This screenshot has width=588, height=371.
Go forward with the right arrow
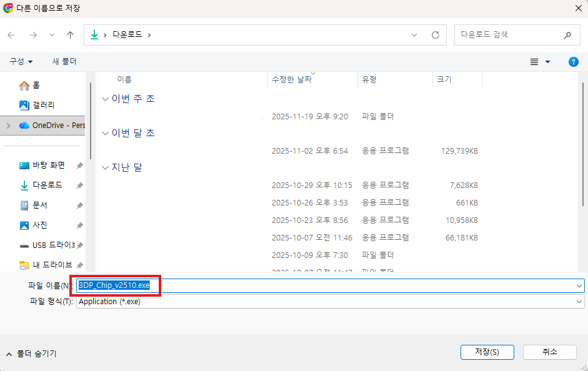(33, 35)
